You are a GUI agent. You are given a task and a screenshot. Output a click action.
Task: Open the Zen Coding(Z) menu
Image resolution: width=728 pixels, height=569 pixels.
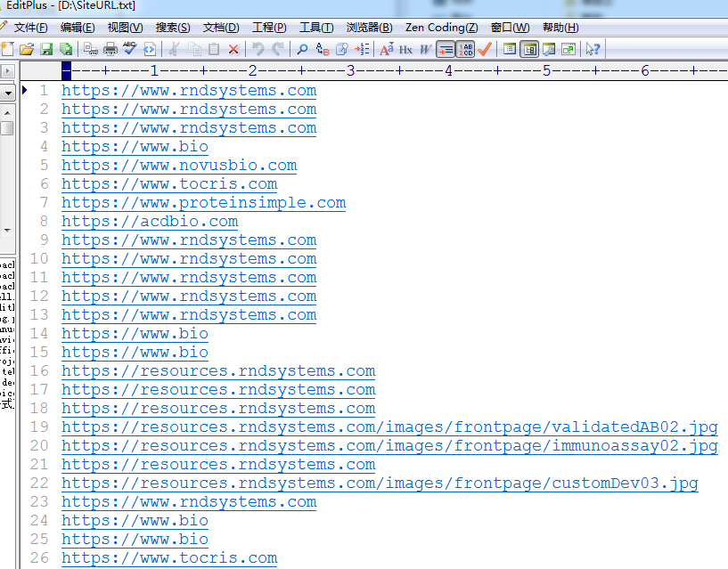[x=442, y=28]
